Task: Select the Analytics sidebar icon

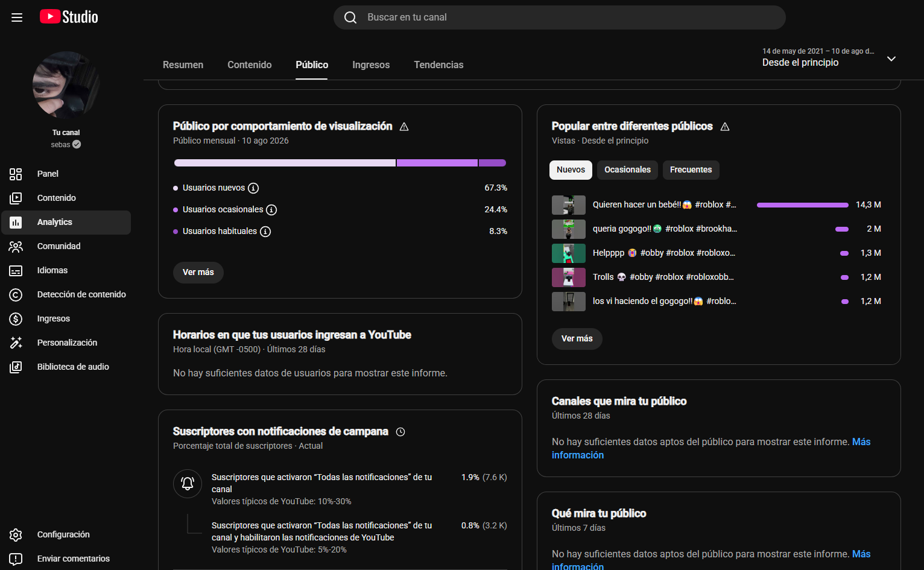Action: pos(16,223)
